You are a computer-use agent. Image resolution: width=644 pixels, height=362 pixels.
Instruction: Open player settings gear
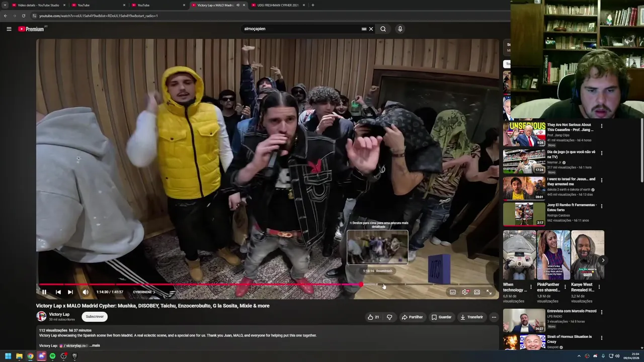(465, 292)
